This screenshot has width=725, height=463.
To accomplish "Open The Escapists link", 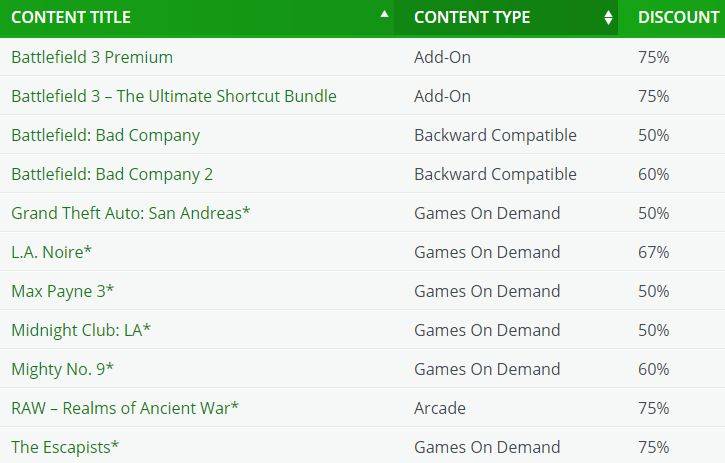I will pos(65,447).
